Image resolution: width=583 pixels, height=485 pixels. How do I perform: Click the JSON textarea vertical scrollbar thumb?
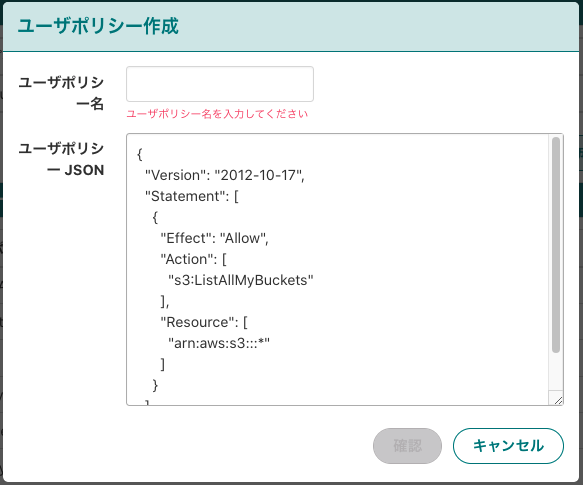coord(556,245)
